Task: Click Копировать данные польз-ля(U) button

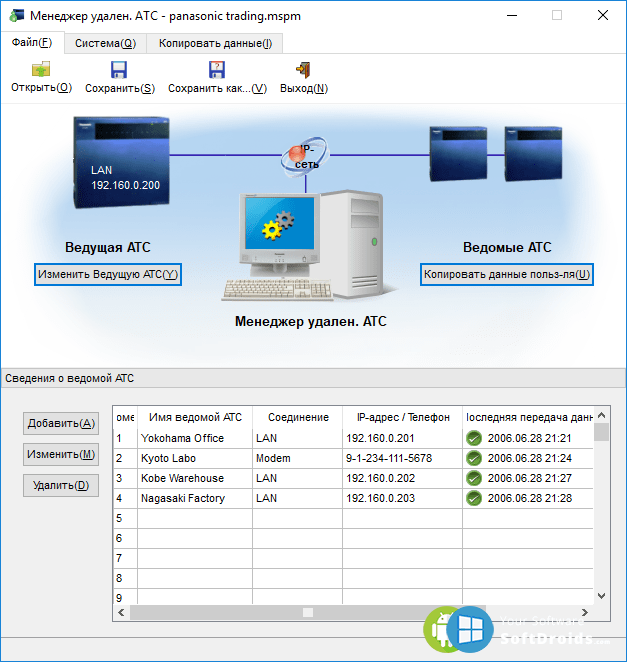Action: 507,274
